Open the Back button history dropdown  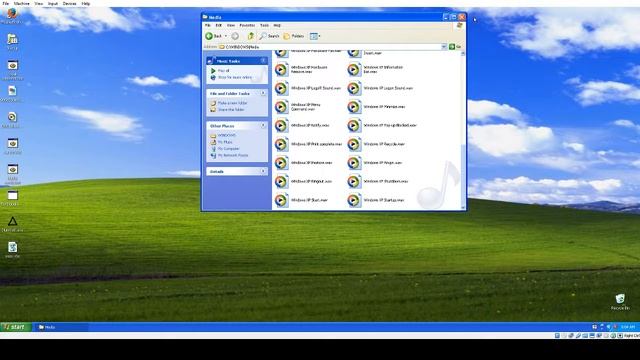pyautogui.click(x=226, y=36)
